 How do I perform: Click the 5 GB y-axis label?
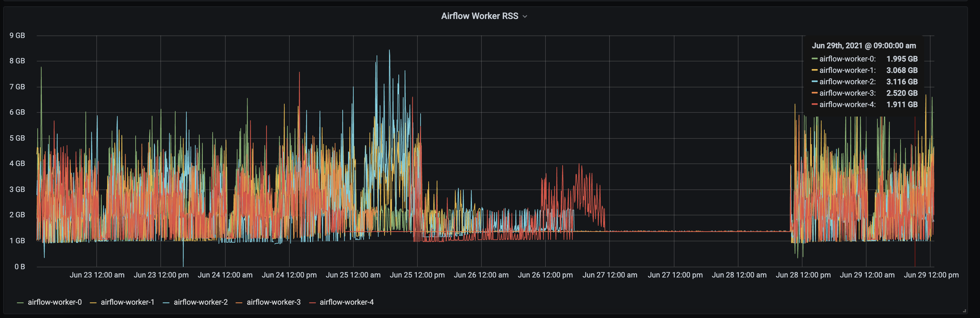[x=17, y=138]
